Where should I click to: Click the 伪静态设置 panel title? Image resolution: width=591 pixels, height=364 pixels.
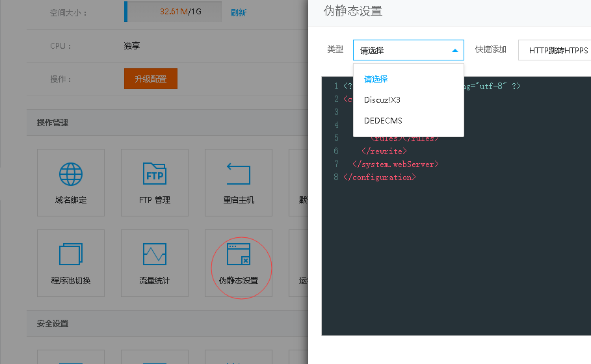pyautogui.click(x=353, y=11)
